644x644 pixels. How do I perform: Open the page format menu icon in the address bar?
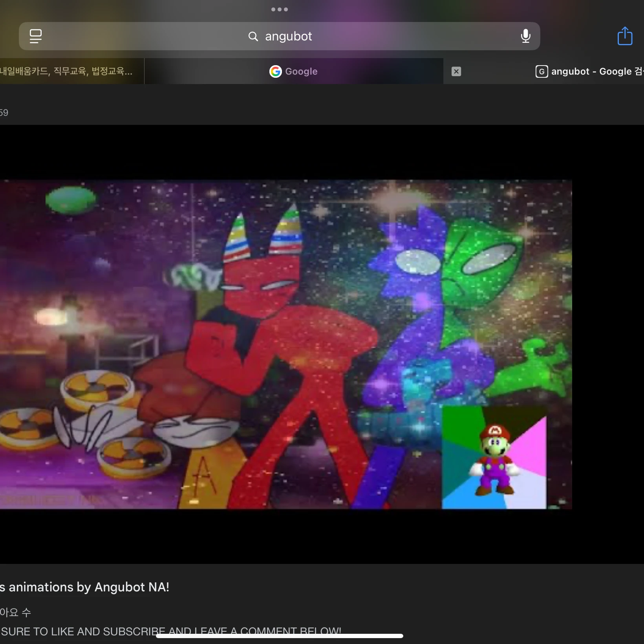pyautogui.click(x=36, y=36)
